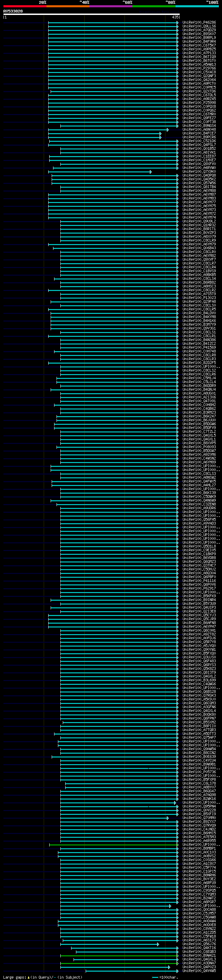The image size is (222, 980).
Task: Click the UniRef100_Q01B52 label
Action: click(199, 149)
